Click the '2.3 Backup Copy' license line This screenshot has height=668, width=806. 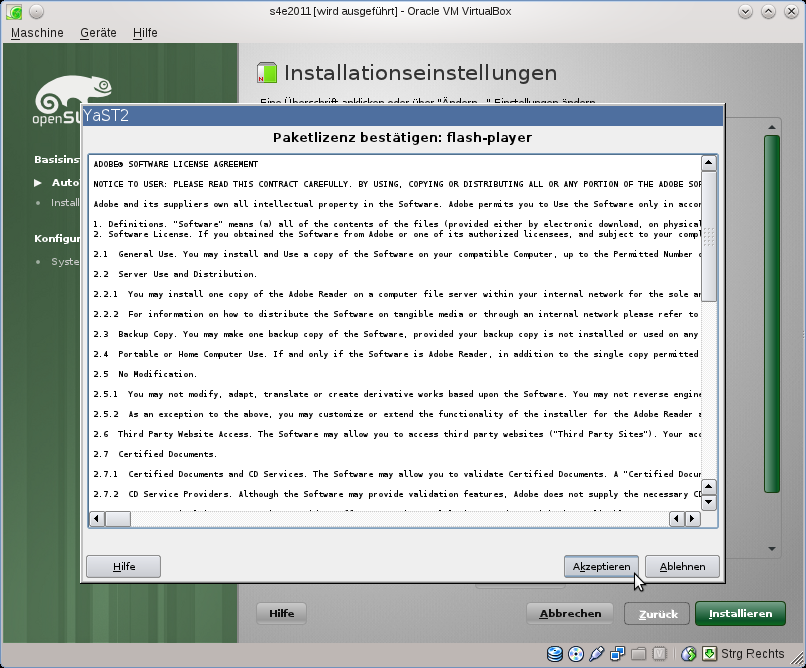tap(397, 334)
